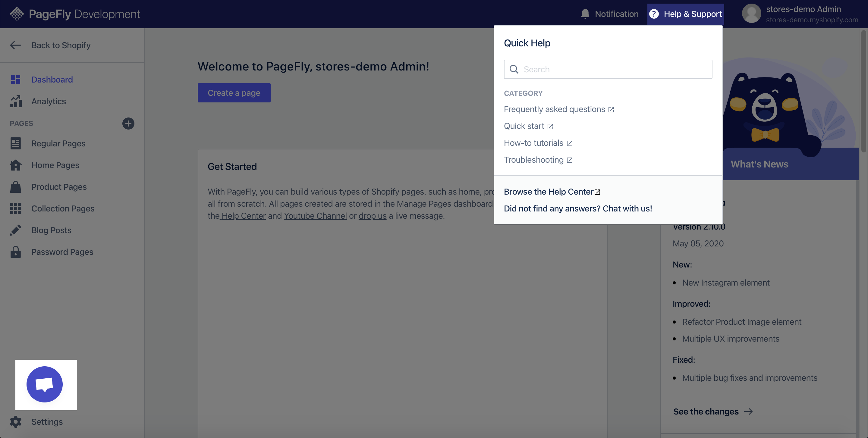Click the PageFly logo icon
868x438 pixels.
[x=17, y=14]
